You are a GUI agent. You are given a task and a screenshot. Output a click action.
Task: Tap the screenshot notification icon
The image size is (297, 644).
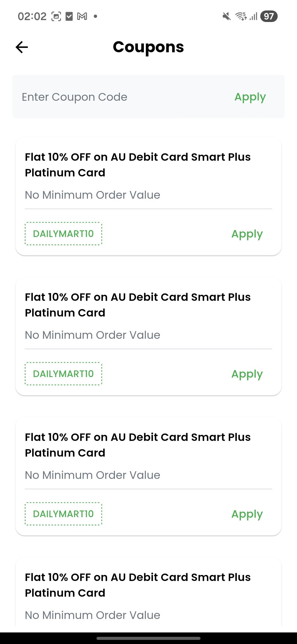[x=56, y=17]
